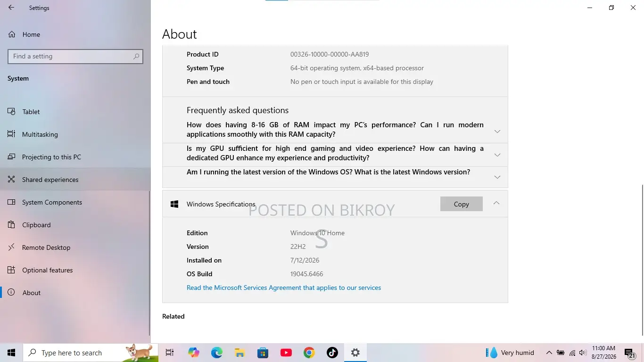Click the Version value 22H2

coord(298,247)
